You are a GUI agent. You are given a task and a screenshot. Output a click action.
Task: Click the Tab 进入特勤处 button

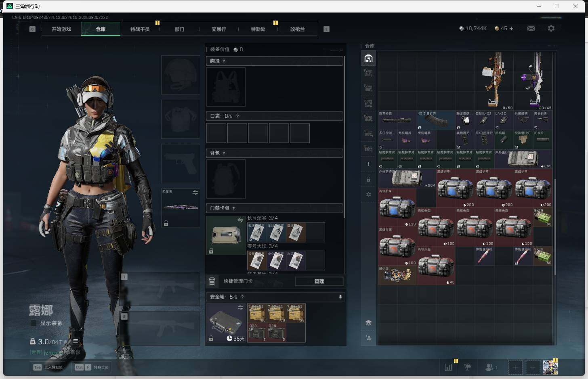pyautogui.click(x=48, y=367)
